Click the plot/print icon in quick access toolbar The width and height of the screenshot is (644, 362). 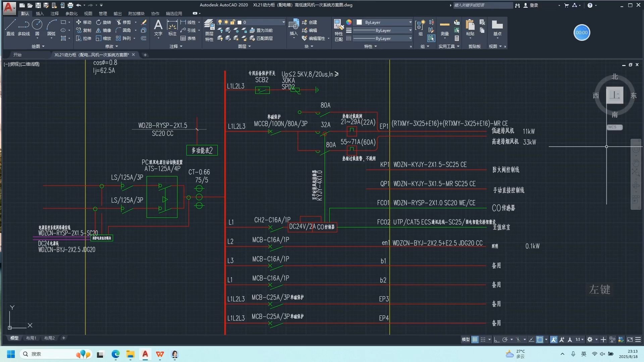point(70,5)
